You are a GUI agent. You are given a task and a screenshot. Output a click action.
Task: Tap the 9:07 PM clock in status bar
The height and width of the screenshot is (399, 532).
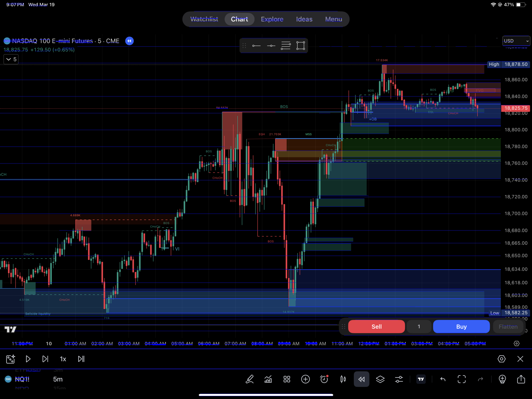tap(15, 5)
